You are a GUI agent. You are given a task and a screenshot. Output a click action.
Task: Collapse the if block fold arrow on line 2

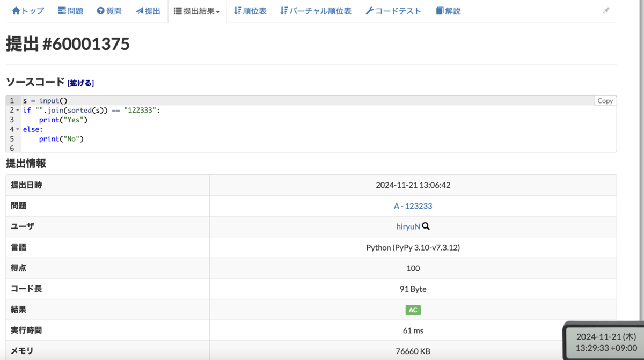tap(18, 111)
